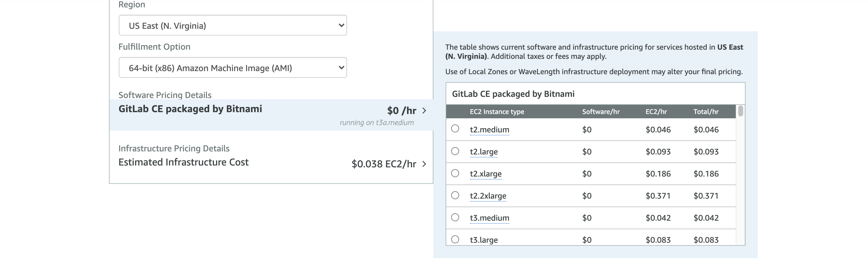Click the $0.046 EC2/hr cell for t2.medium

click(x=658, y=130)
